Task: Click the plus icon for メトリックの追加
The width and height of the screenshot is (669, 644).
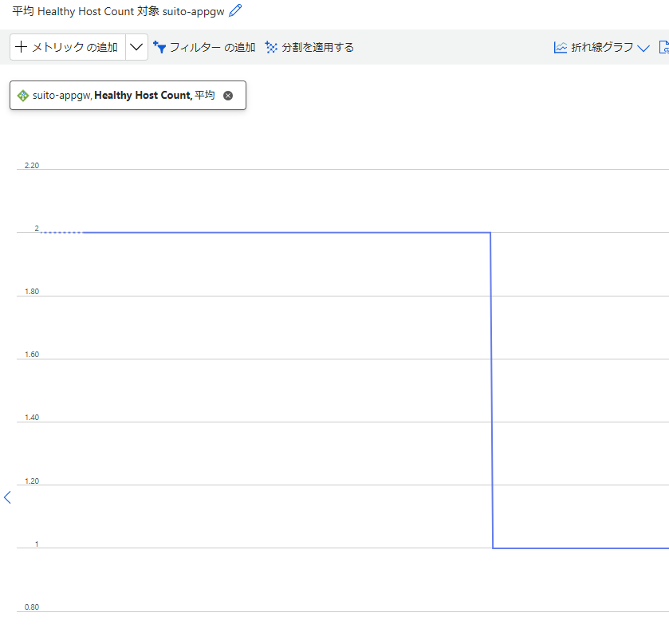Action: (21, 47)
